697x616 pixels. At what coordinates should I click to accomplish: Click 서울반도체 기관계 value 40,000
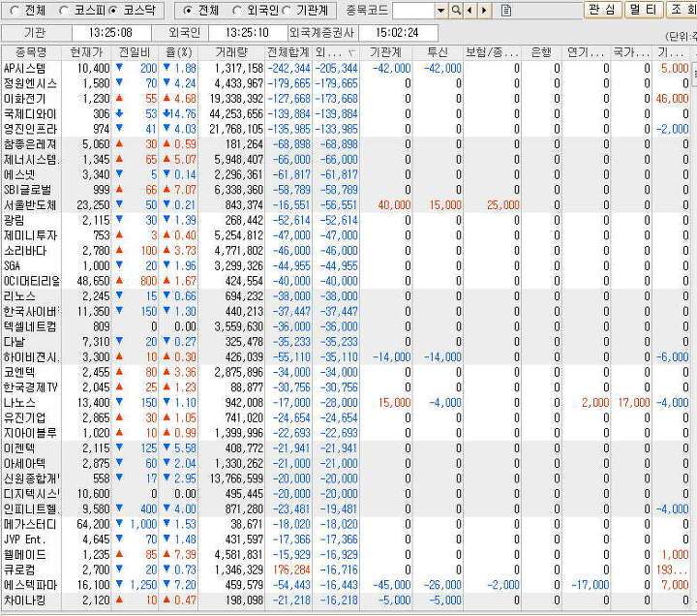tap(394, 205)
